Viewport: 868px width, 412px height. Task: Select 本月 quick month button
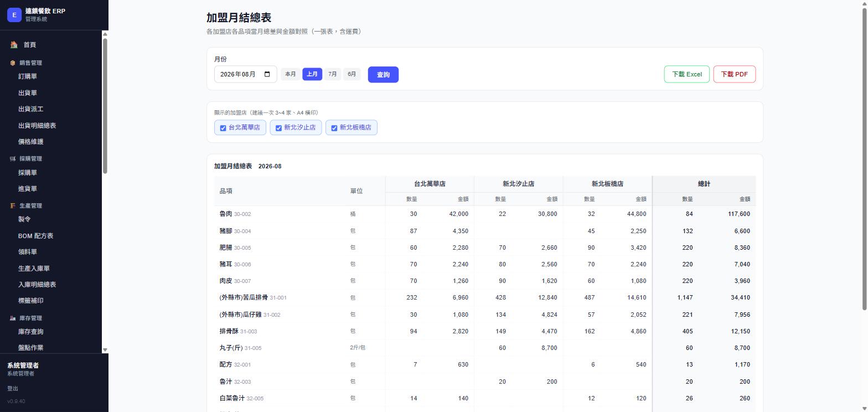point(291,74)
